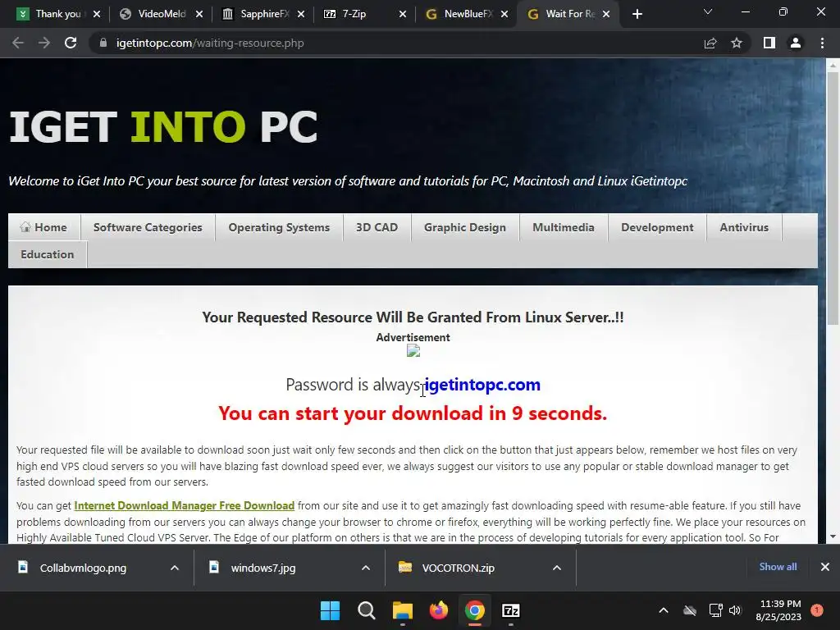Close the SapphireFX tab

pyautogui.click(x=301, y=14)
